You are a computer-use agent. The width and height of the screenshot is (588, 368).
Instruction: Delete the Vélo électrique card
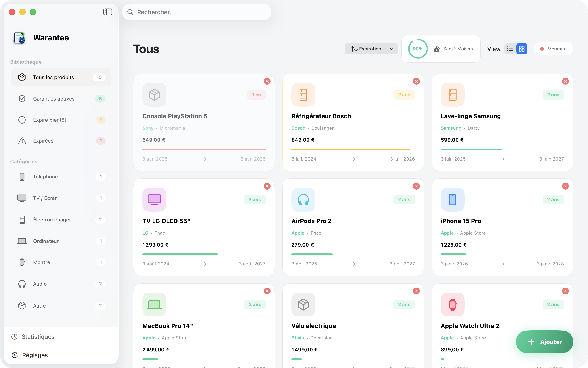(x=416, y=291)
